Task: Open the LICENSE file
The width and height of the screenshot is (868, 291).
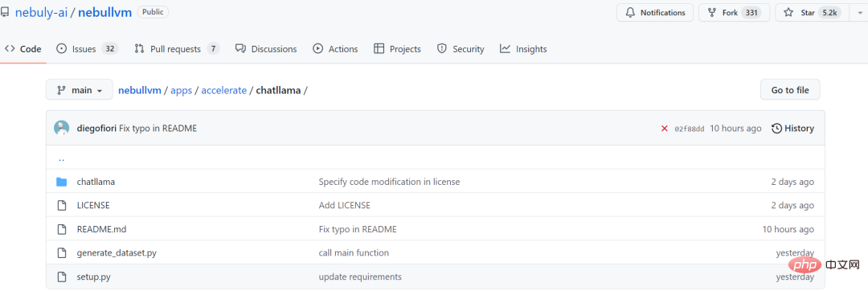Action: click(93, 205)
